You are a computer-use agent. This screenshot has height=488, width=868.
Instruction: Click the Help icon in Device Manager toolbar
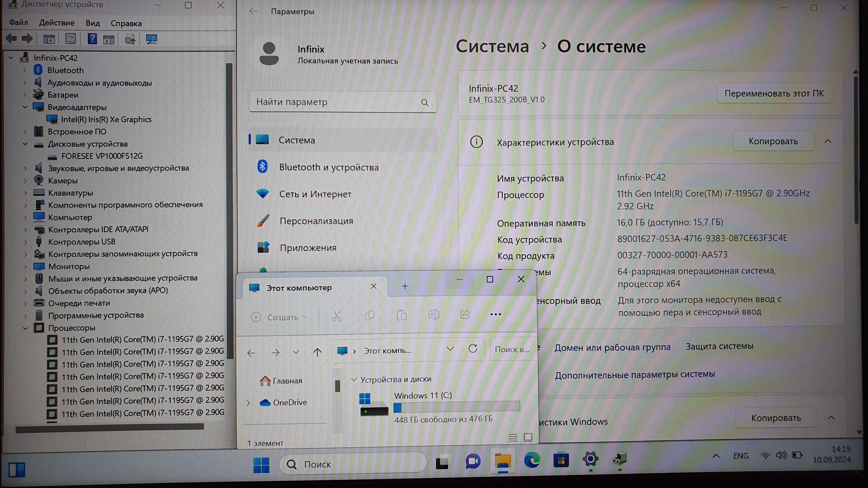click(x=92, y=39)
